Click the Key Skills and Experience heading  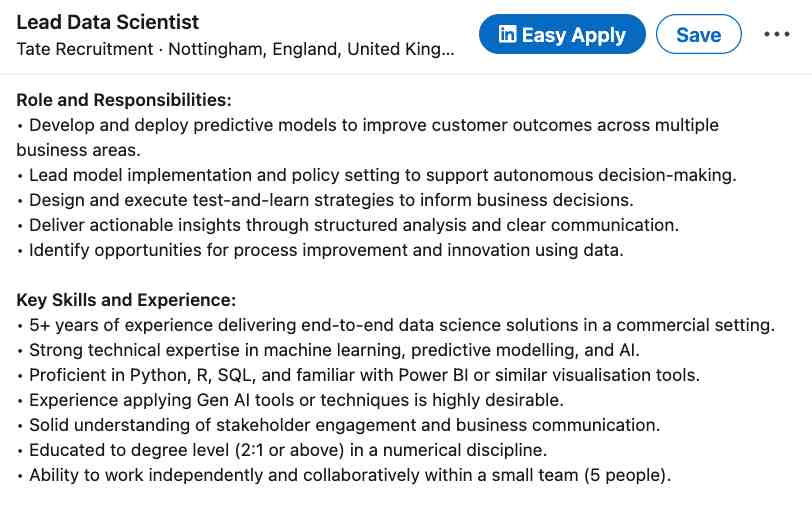click(126, 300)
